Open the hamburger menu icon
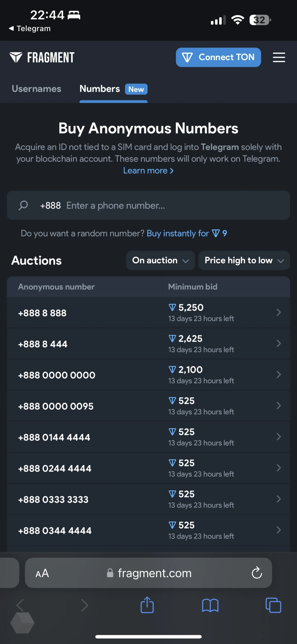Image resolution: width=297 pixels, height=644 pixels. tap(279, 57)
